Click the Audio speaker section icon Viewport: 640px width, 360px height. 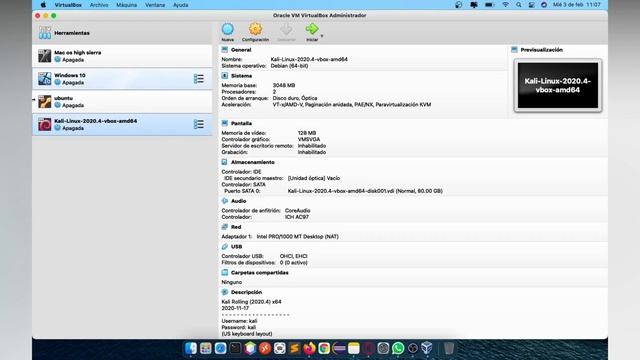224,201
